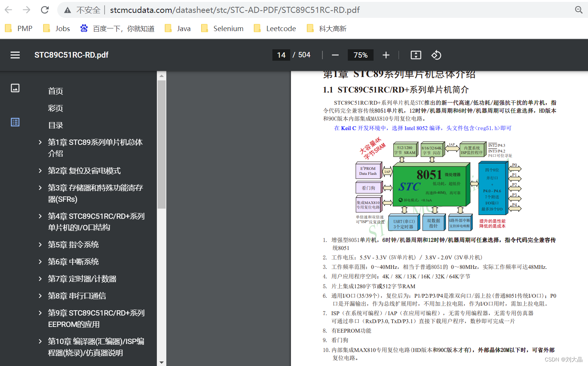Expand 第5章 指令系统 chevron
This screenshot has height=366, width=588.
tap(40, 245)
